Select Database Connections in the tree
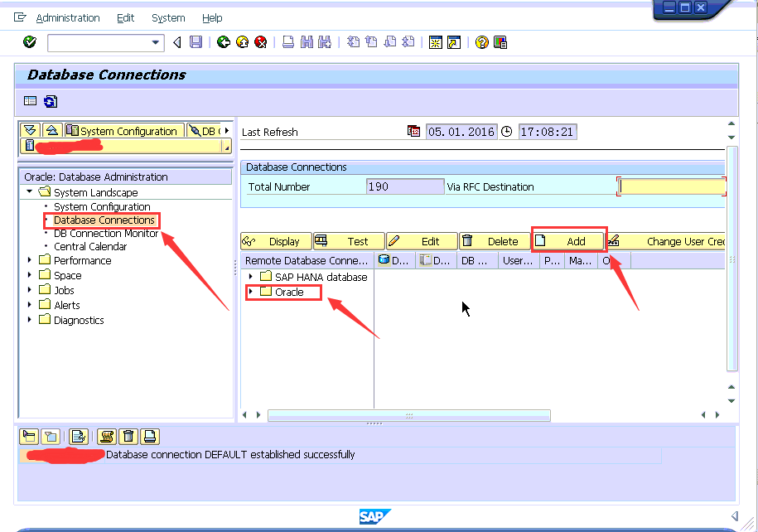This screenshot has height=532, width=758. coord(104,220)
